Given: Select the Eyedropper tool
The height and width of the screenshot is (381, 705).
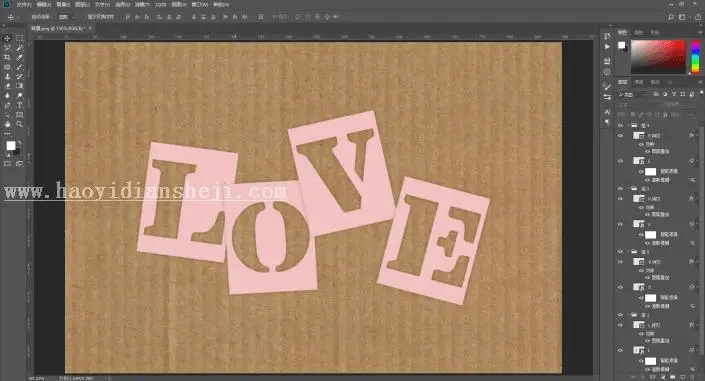Looking at the screenshot, I should click(19, 57).
